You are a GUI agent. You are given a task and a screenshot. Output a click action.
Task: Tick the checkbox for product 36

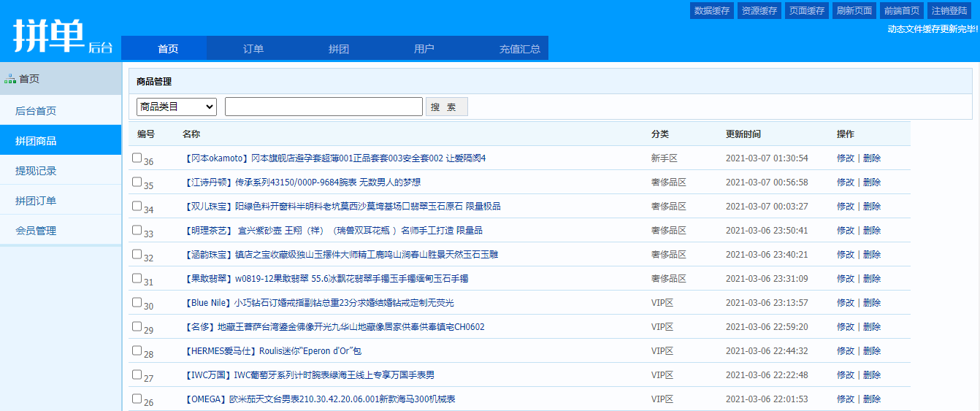click(137, 158)
